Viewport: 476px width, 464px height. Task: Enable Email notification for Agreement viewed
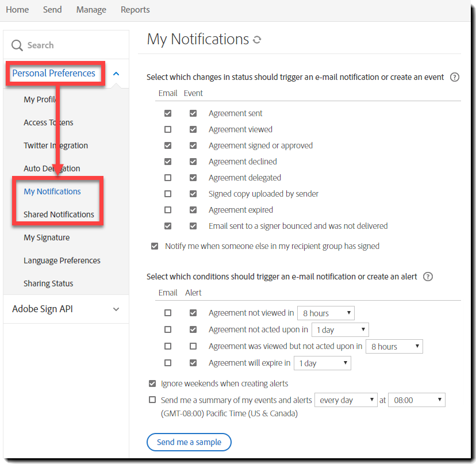click(167, 129)
